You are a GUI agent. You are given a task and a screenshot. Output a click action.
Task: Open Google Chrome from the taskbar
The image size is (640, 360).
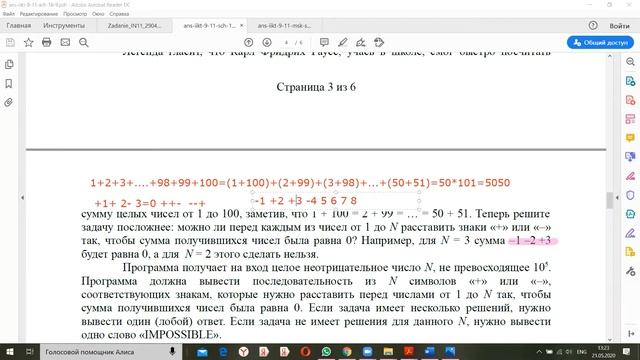347,351
